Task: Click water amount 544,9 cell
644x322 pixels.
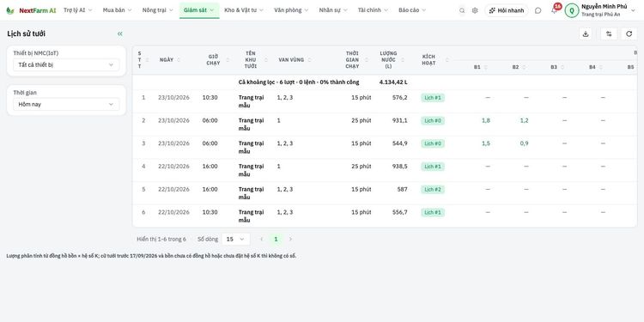Action: point(400,143)
